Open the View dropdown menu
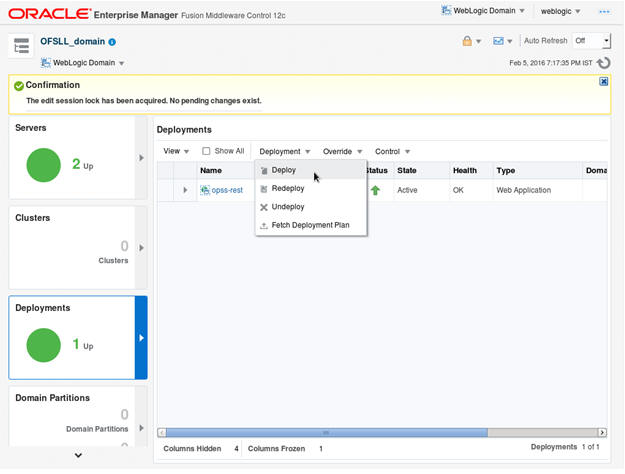Image resolution: width=625 pixels, height=474 pixels. [176, 151]
